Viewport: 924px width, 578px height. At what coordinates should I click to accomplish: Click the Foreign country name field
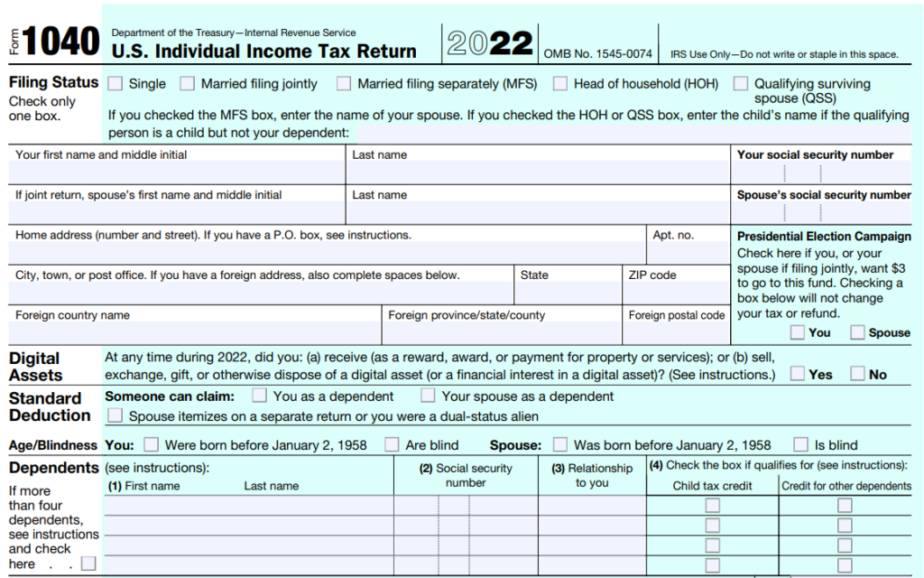point(195,332)
